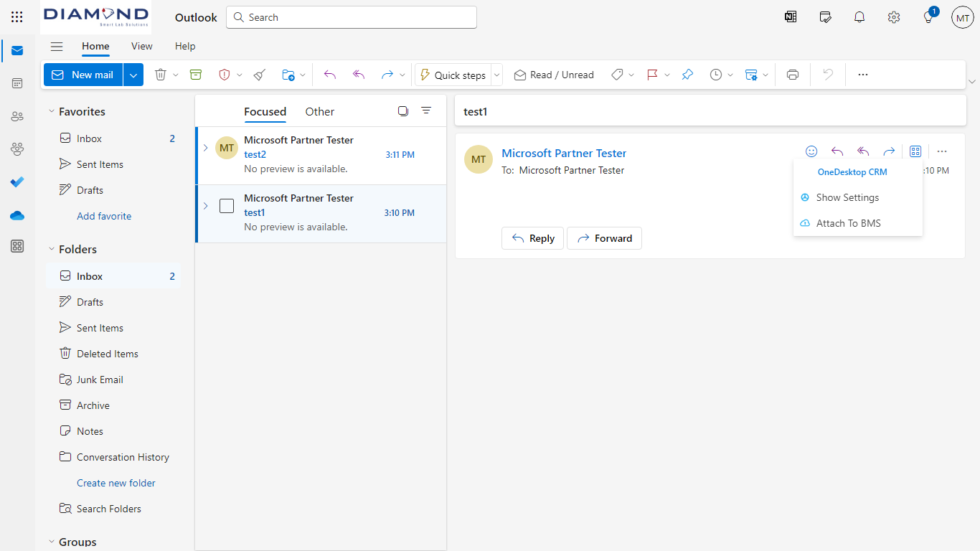Open Settings gear in header
The image size is (980, 551).
(x=894, y=17)
